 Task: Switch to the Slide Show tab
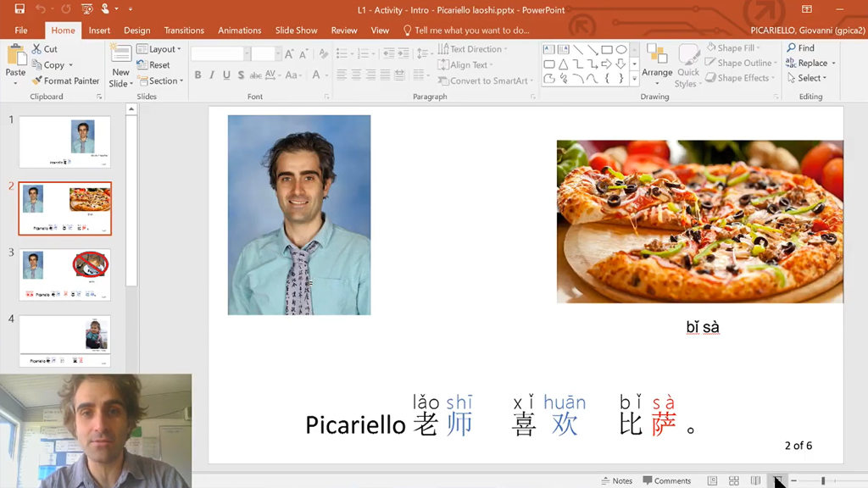(296, 30)
